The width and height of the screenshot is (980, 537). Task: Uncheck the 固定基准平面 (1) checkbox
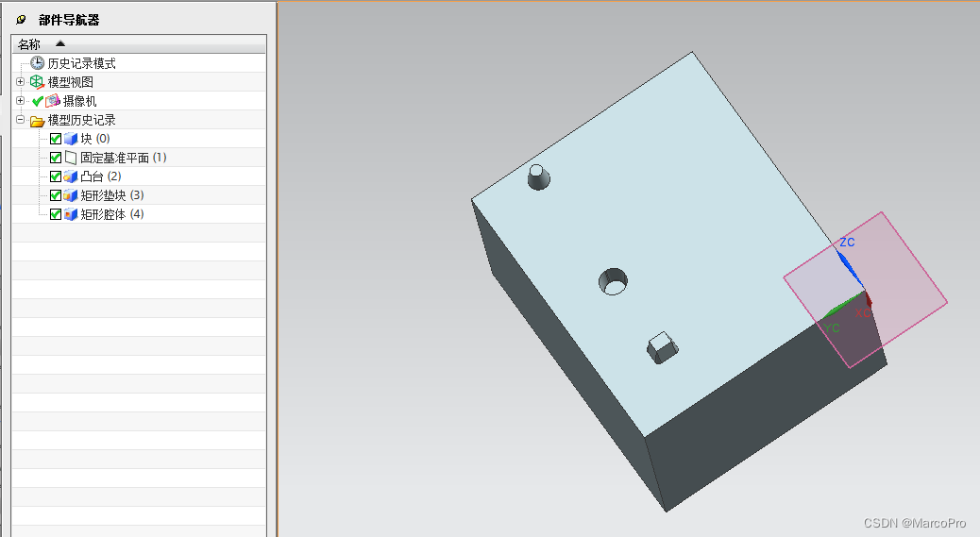(x=56, y=158)
